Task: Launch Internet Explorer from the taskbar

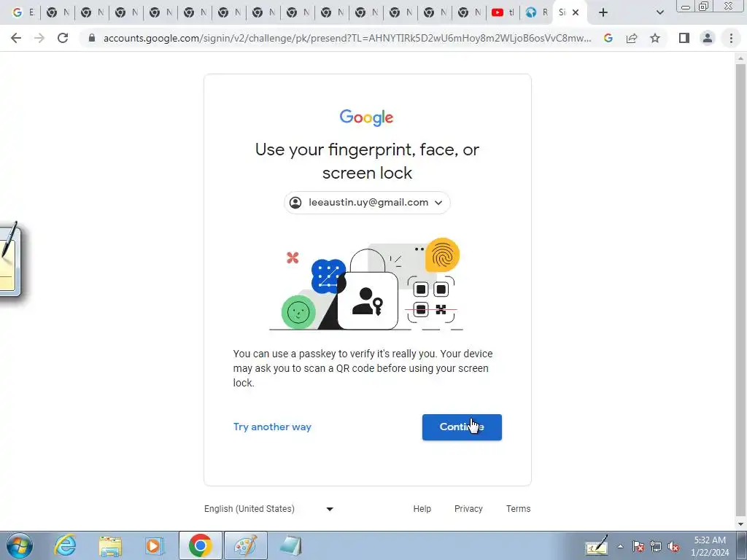Action: coord(65,545)
